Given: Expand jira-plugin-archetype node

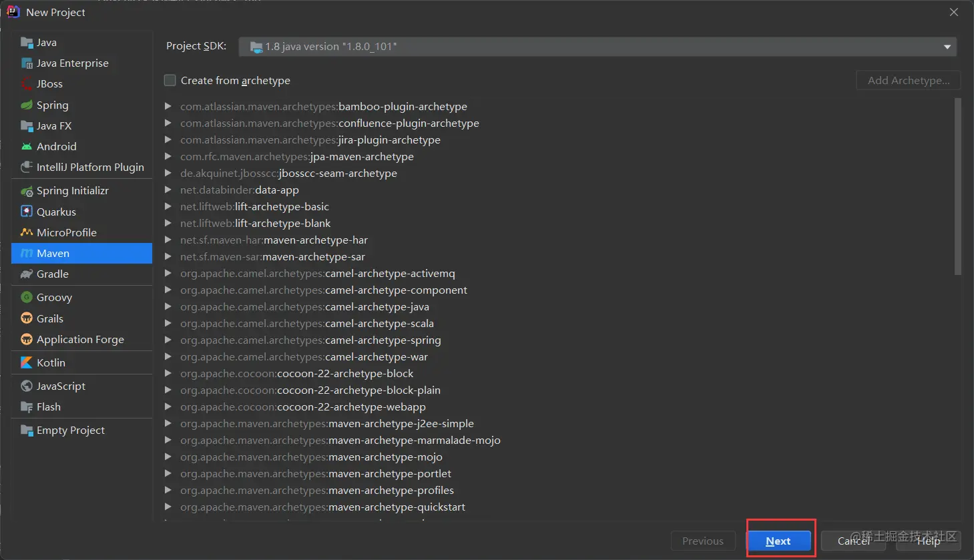Looking at the screenshot, I should (168, 139).
